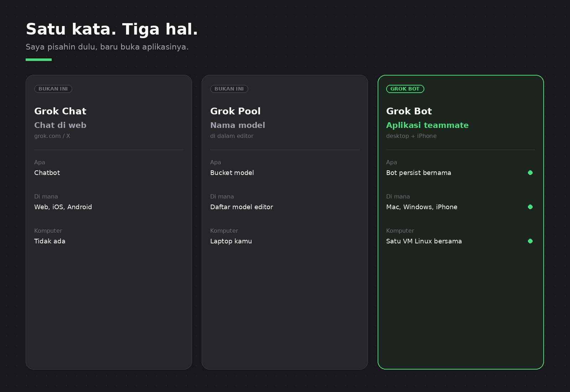Click the green dot beside Satu VM Linux bersama
570x392 pixels.
coord(530,241)
